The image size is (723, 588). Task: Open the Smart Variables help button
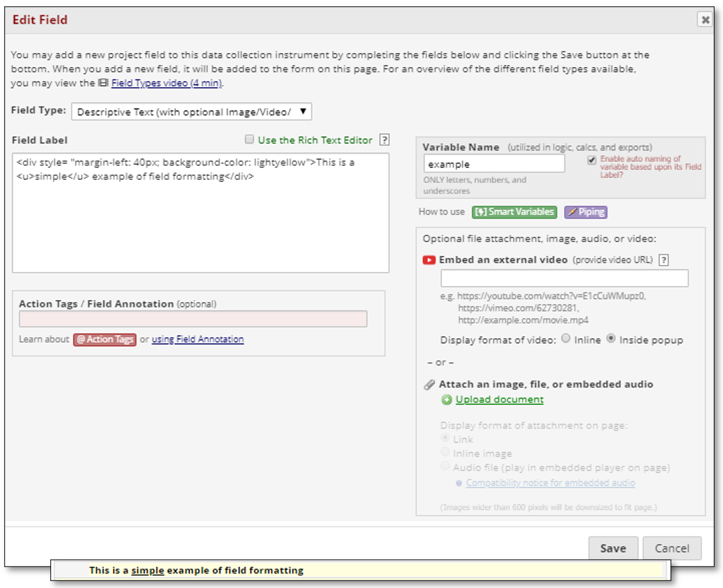click(x=514, y=212)
